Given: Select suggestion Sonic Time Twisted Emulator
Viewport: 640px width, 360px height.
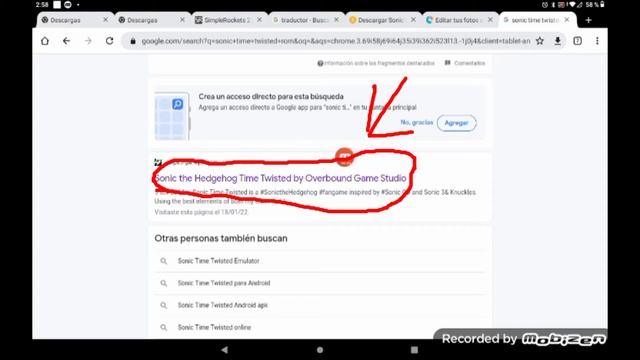Looking at the screenshot, I should (x=218, y=261).
